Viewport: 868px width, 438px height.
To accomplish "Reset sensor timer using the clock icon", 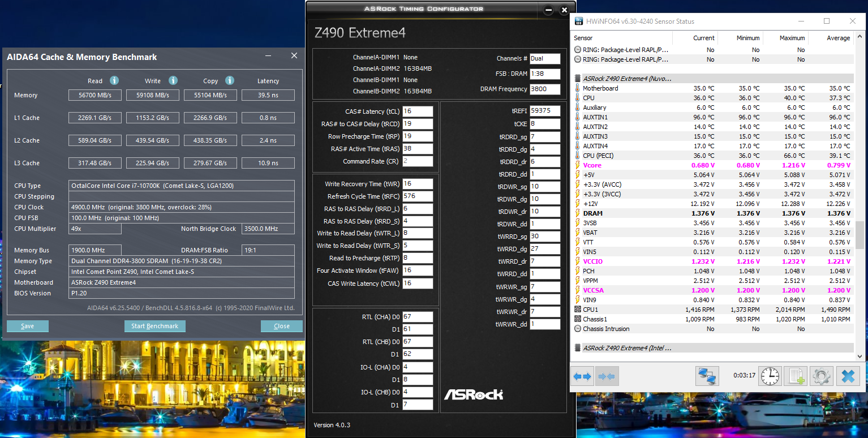I will 770,376.
